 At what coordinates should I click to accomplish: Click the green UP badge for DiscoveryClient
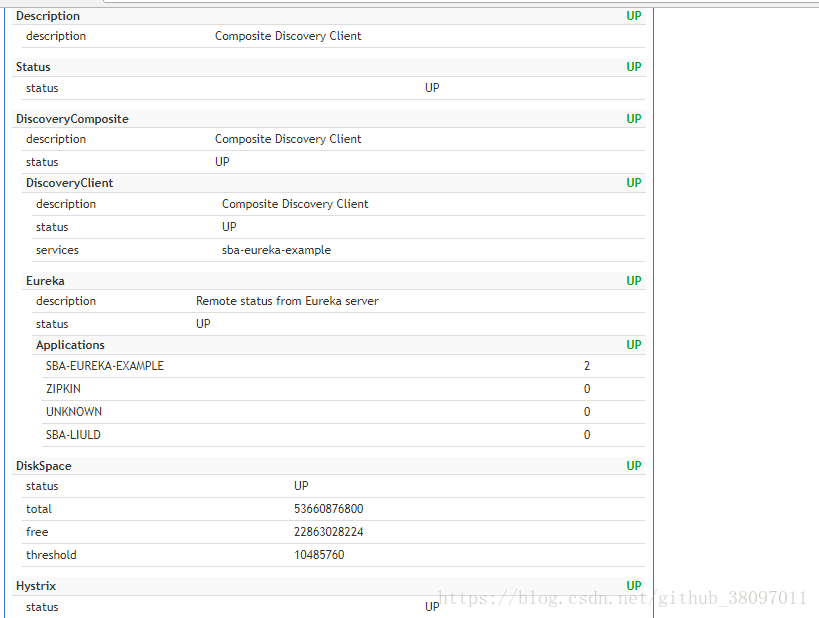click(x=634, y=183)
